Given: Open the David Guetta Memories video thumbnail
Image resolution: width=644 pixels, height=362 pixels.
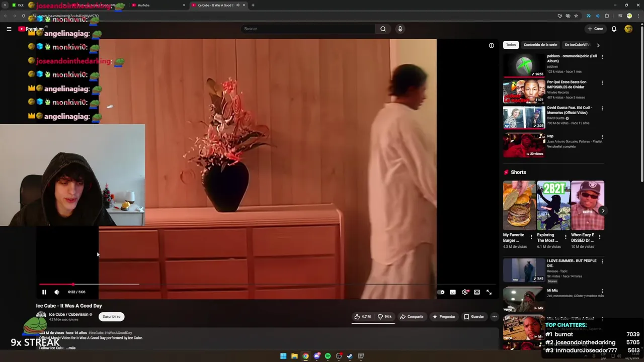Looking at the screenshot, I should (x=524, y=118).
